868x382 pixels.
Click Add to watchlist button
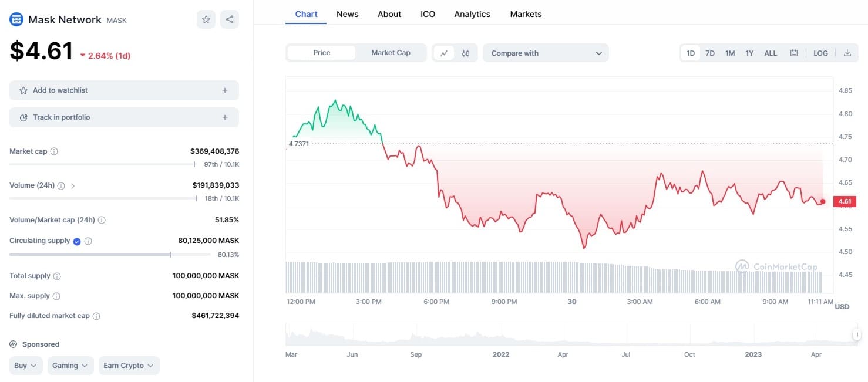124,90
